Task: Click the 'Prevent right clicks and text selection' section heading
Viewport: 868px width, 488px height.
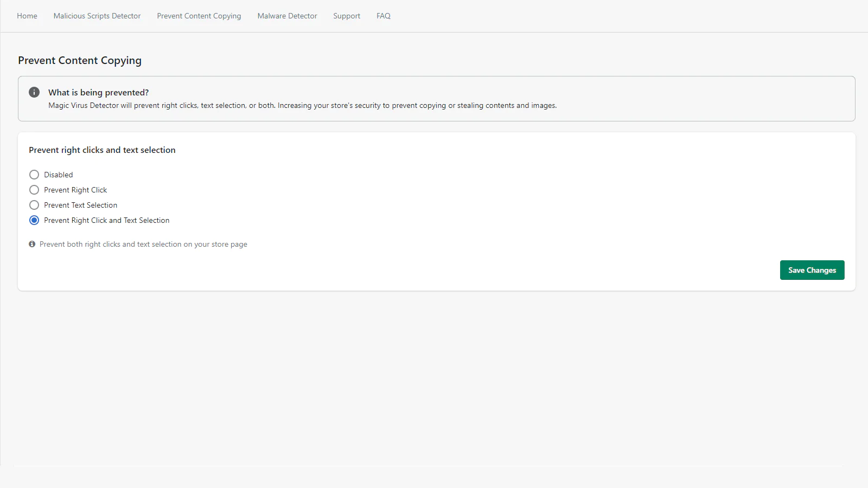Action: 102,150
